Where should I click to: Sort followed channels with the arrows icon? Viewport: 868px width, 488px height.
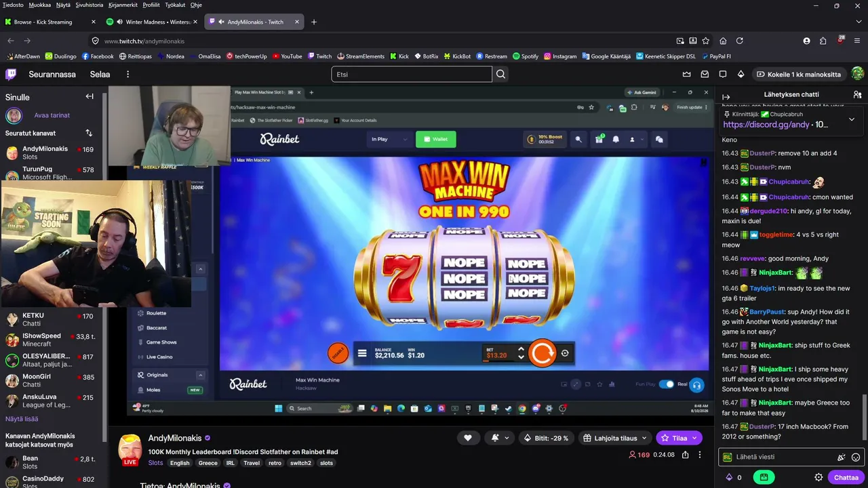click(x=89, y=133)
